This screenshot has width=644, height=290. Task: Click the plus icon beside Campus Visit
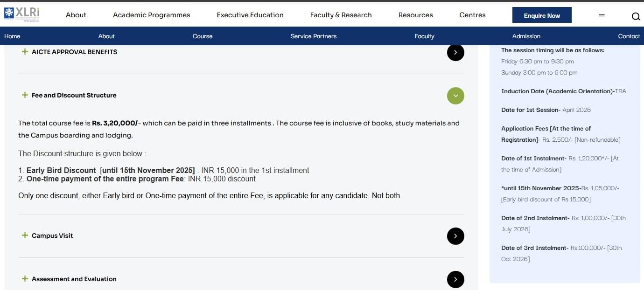coord(25,235)
